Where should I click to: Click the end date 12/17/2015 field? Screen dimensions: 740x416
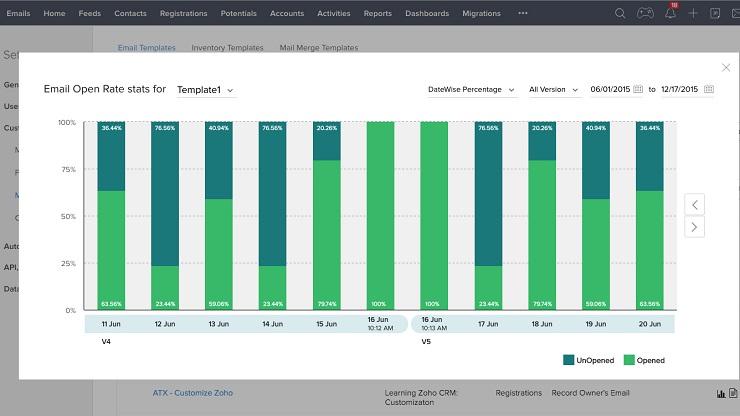point(680,89)
